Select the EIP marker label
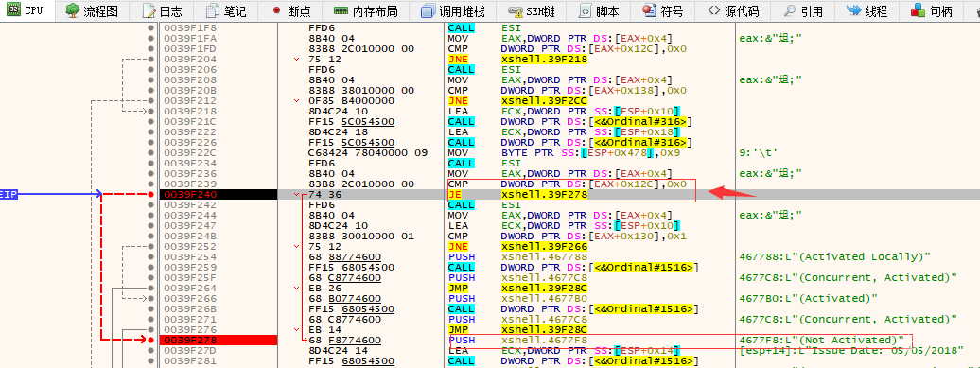 [x=9, y=194]
